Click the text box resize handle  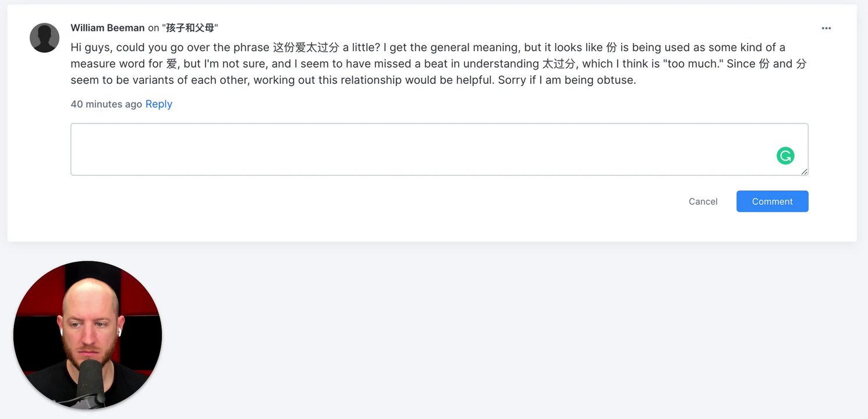[x=805, y=172]
